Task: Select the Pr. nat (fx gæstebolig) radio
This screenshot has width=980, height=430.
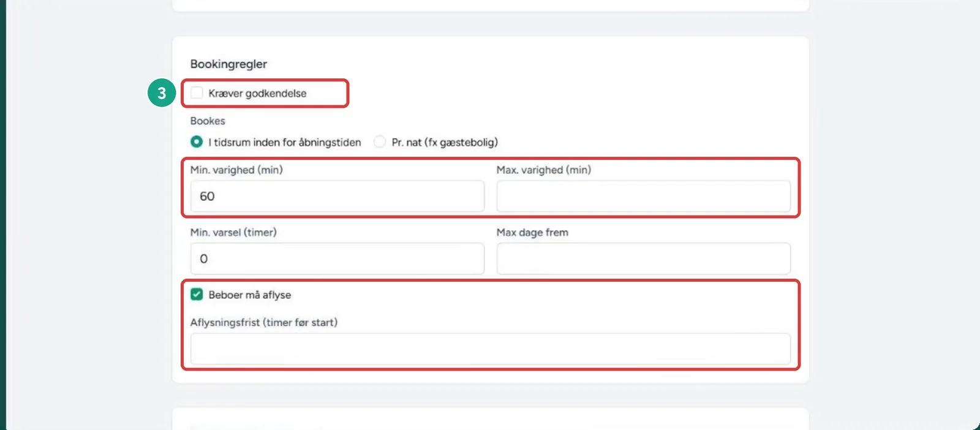Action: coord(380,141)
